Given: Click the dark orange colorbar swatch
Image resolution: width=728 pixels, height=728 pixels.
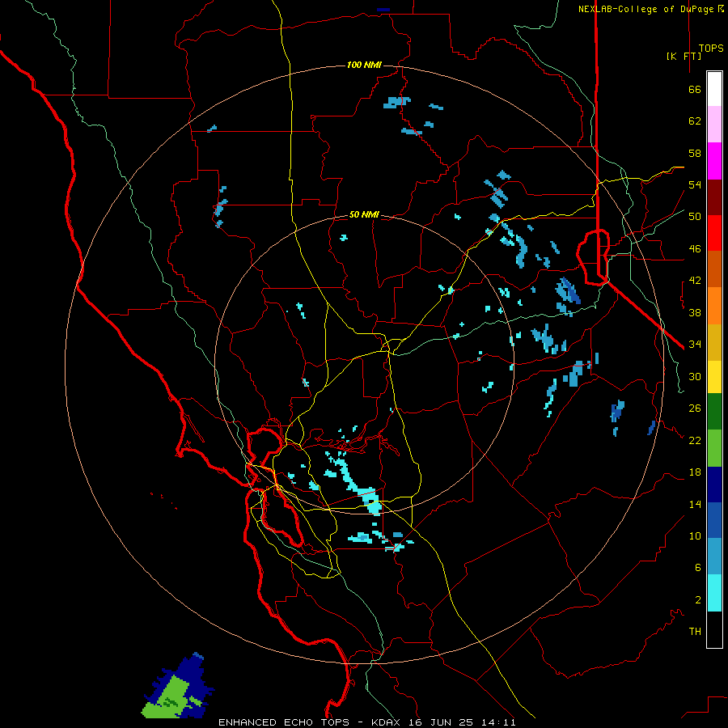Looking at the screenshot, I should [714, 269].
